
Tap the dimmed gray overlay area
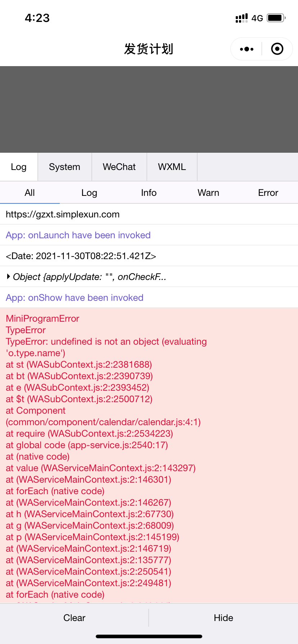149,109
